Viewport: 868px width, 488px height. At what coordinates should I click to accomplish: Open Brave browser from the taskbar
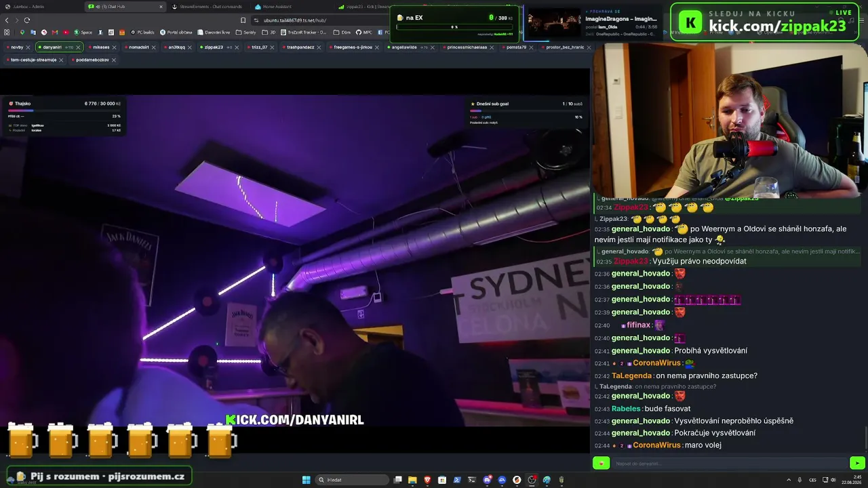click(x=427, y=480)
